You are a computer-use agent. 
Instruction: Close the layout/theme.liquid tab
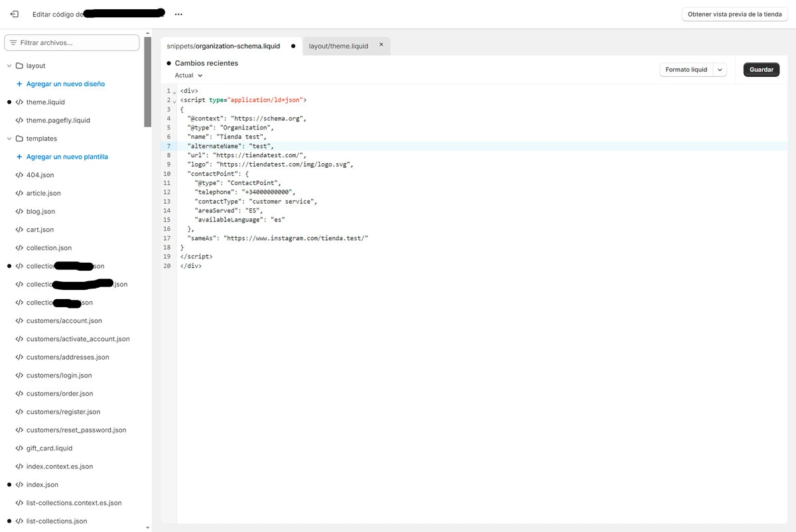click(x=381, y=45)
